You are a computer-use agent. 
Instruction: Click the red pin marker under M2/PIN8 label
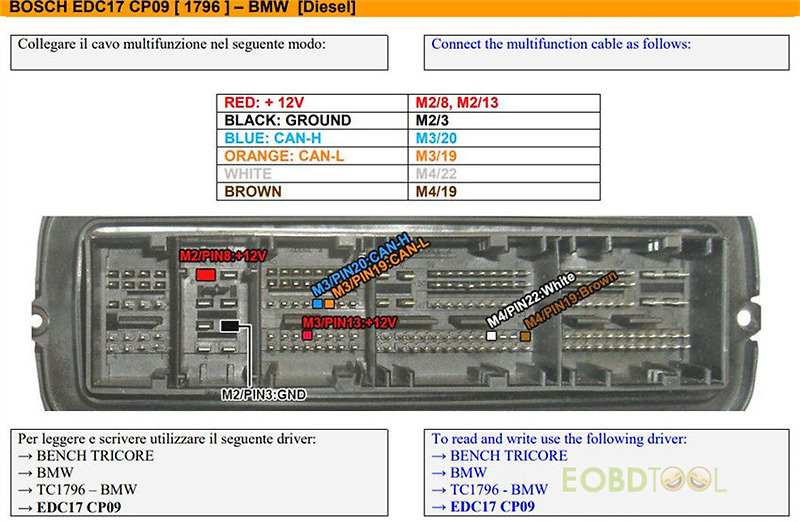(x=206, y=275)
